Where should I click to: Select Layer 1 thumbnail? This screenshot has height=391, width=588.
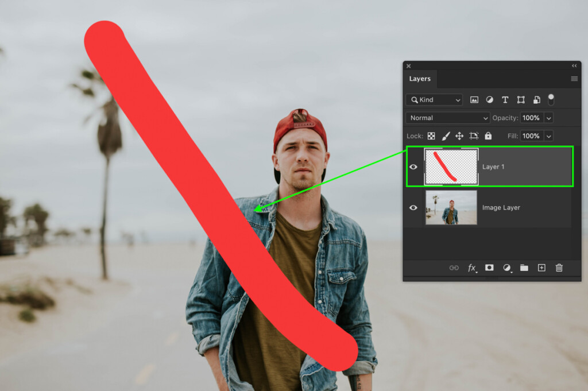[x=451, y=167]
